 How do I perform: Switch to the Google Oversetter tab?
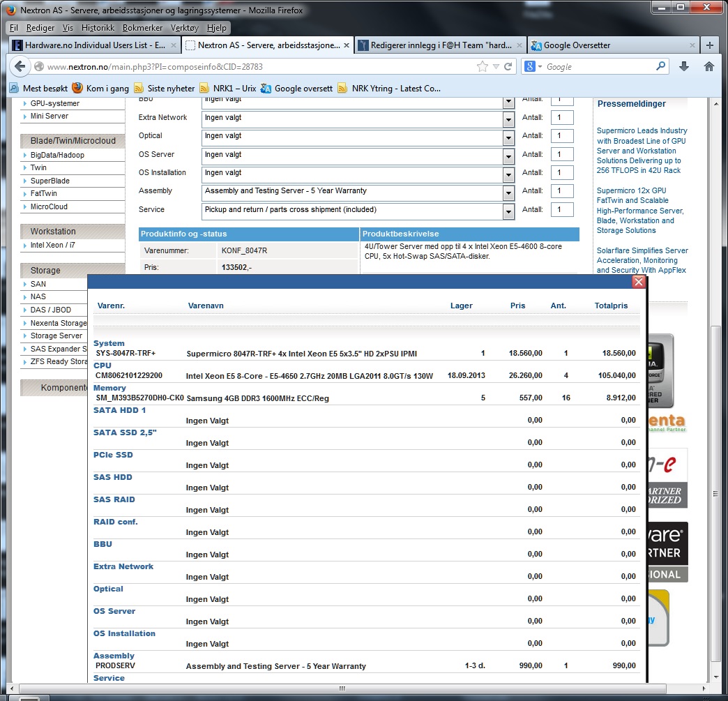[613, 45]
